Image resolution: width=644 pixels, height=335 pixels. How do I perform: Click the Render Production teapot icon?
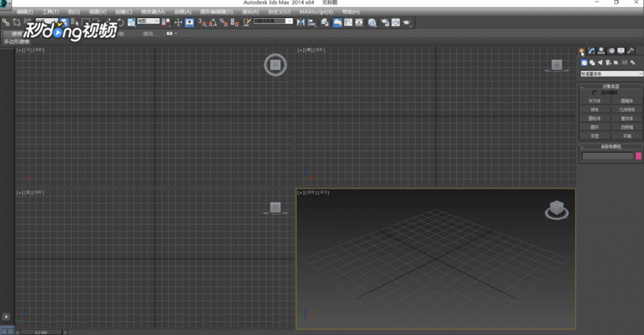pyautogui.click(x=406, y=22)
